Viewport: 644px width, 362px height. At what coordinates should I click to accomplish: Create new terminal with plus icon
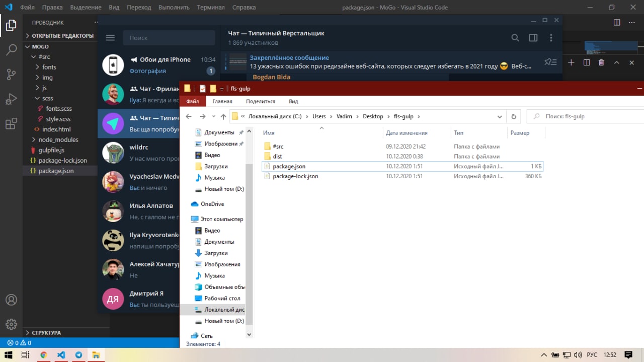point(571,62)
